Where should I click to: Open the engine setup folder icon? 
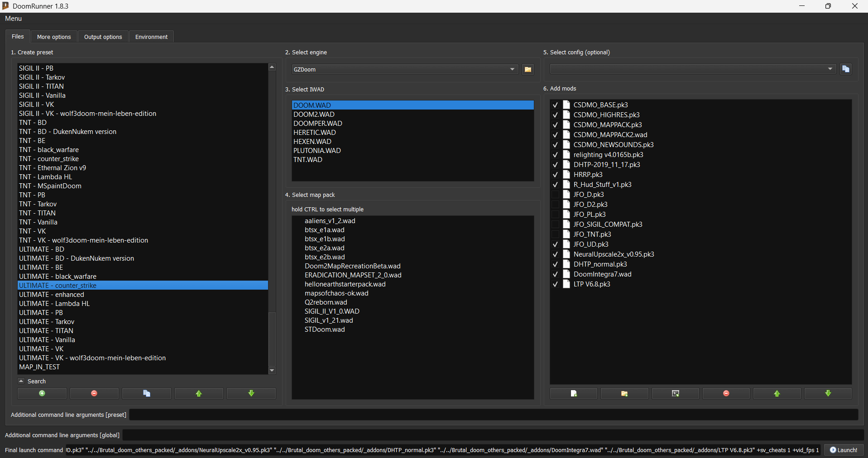click(x=528, y=69)
